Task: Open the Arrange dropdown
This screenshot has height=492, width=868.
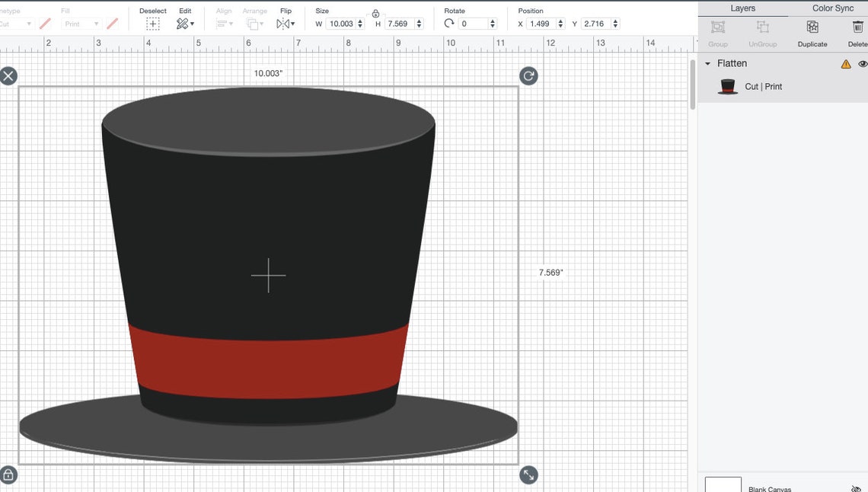Action: click(255, 24)
